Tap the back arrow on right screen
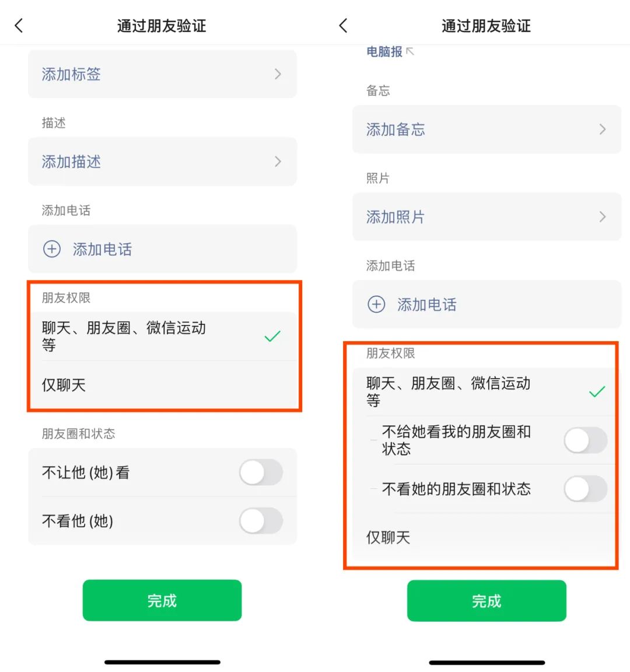 click(x=343, y=26)
